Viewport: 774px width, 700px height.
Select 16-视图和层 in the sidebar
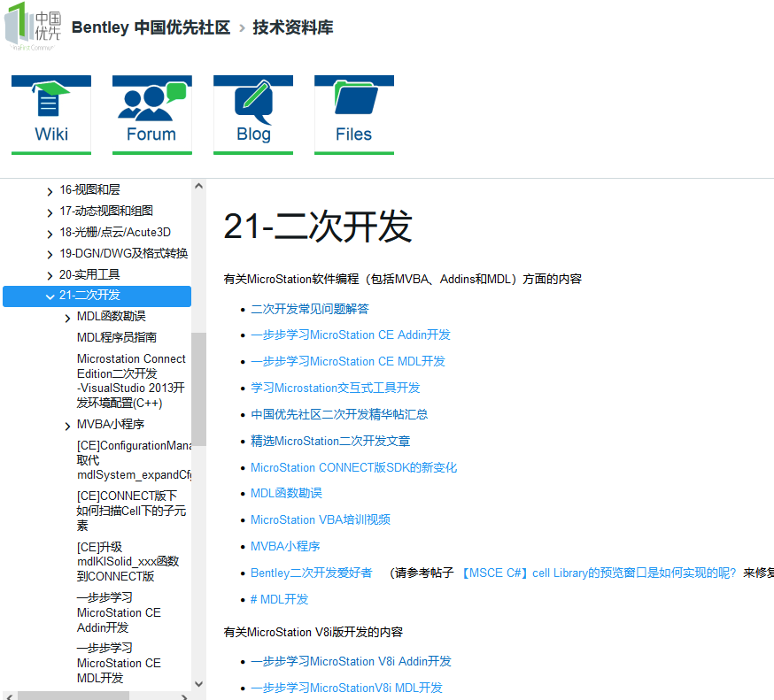click(89, 190)
